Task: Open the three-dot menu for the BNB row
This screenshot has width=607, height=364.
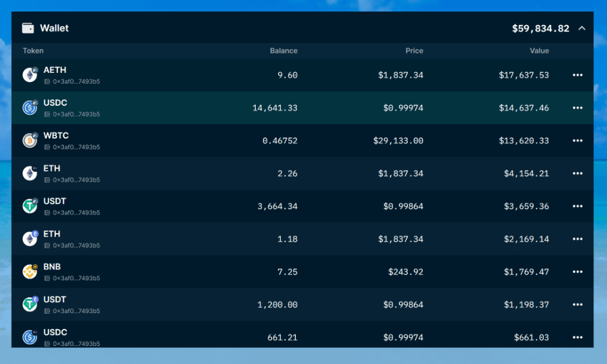Action: [x=577, y=272]
